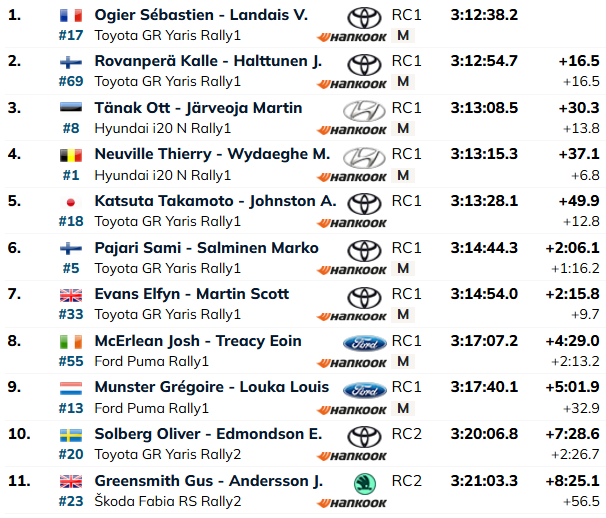Image resolution: width=606 pixels, height=518 pixels.
Task: Select Neuville Thierry - Wydaeghe M. name
Action: coord(212,154)
